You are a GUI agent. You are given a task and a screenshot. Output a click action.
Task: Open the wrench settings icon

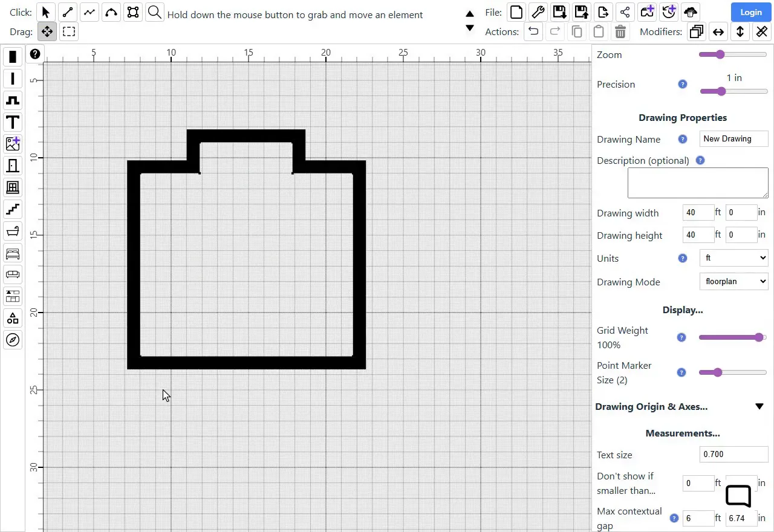[x=538, y=12]
